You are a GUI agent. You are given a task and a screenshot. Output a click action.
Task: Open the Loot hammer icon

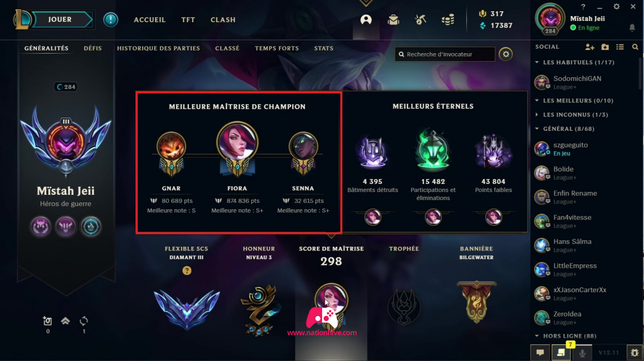click(x=420, y=20)
